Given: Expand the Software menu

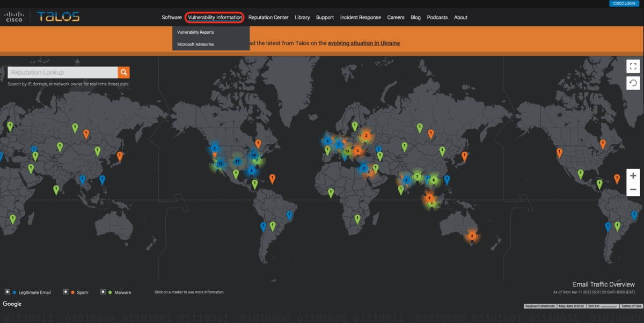Looking at the screenshot, I should tap(172, 17).
